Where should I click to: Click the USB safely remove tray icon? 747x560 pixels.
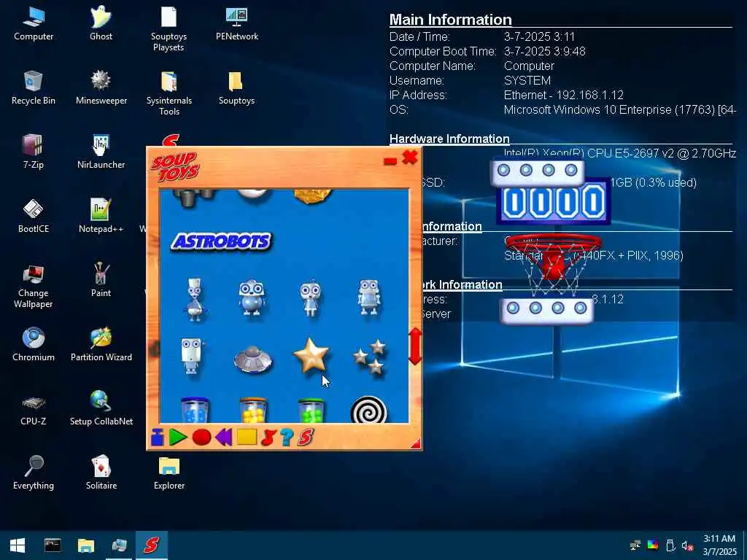[x=670, y=545]
